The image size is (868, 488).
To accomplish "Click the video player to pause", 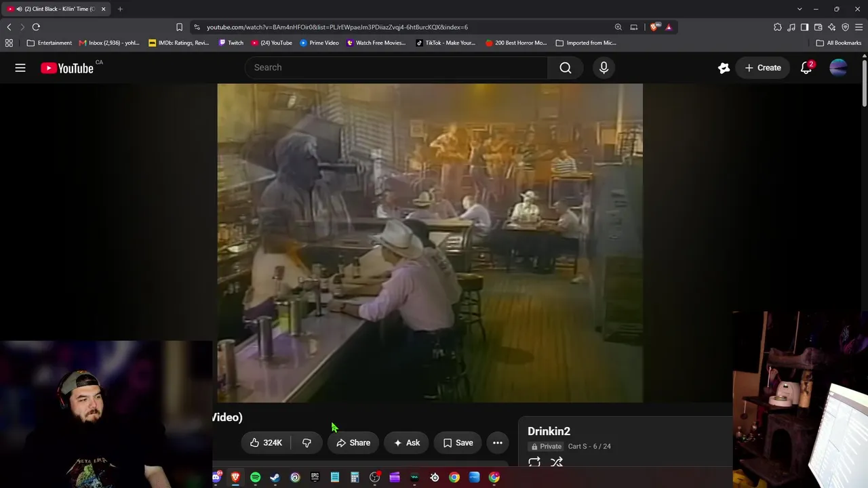I will tap(430, 243).
